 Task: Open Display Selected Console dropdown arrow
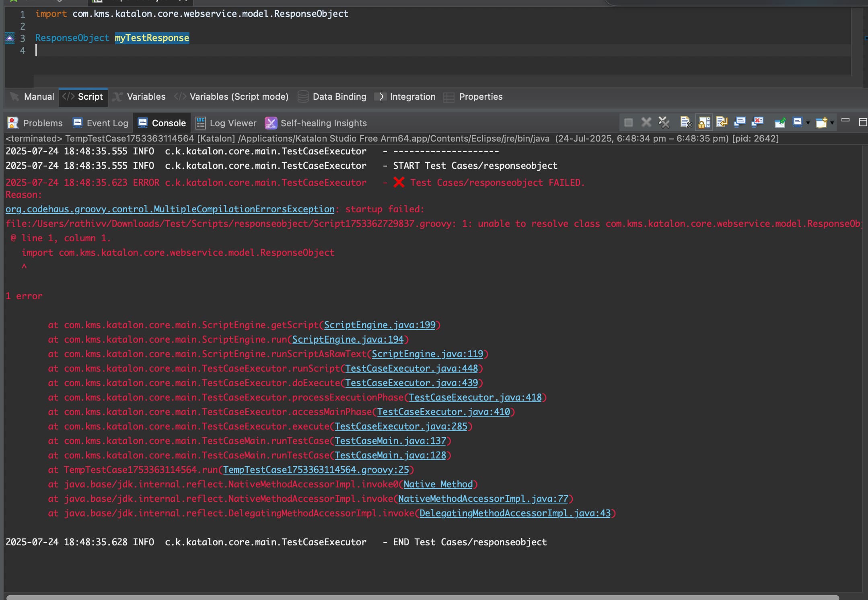[808, 123]
